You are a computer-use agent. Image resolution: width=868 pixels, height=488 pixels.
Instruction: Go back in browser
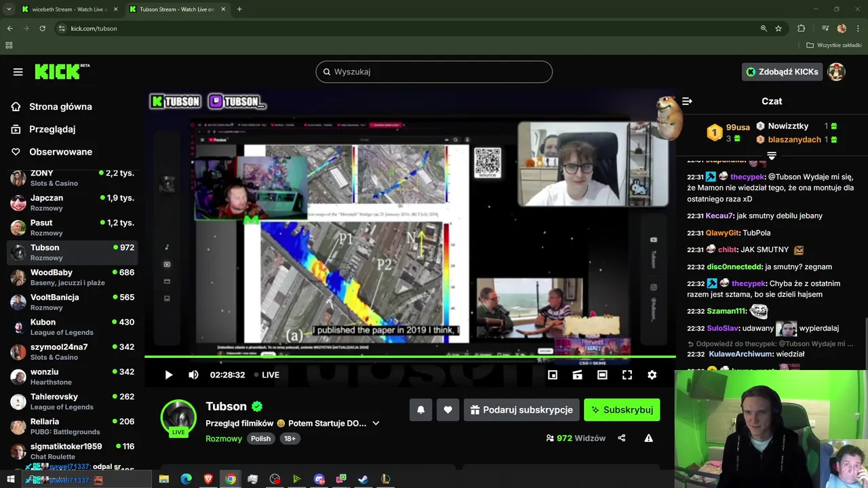click(x=9, y=28)
